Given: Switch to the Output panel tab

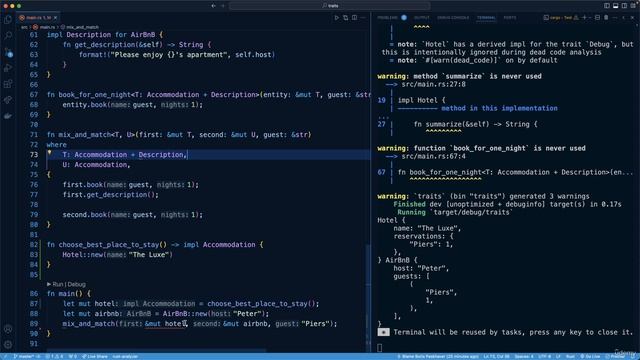Looking at the screenshot, I should coord(422,18).
